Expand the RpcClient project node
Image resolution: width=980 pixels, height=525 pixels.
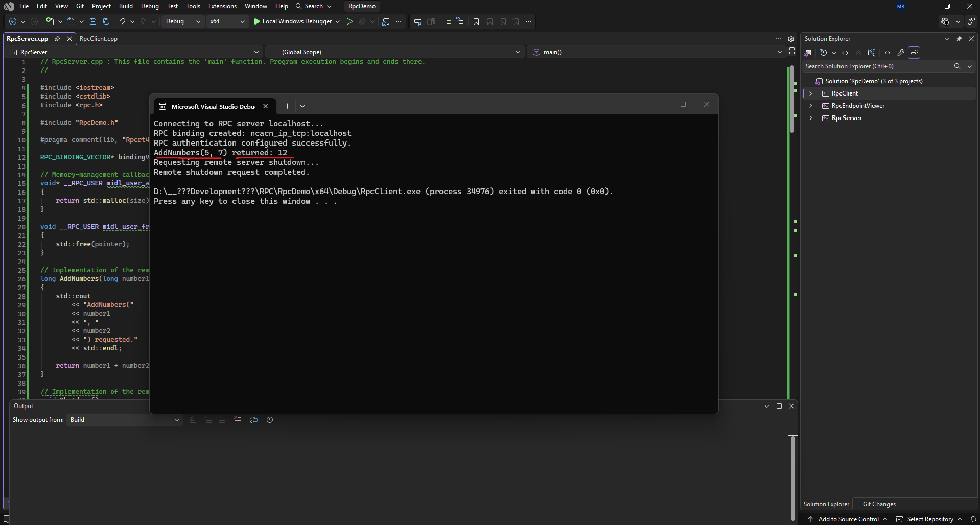click(x=811, y=93)
